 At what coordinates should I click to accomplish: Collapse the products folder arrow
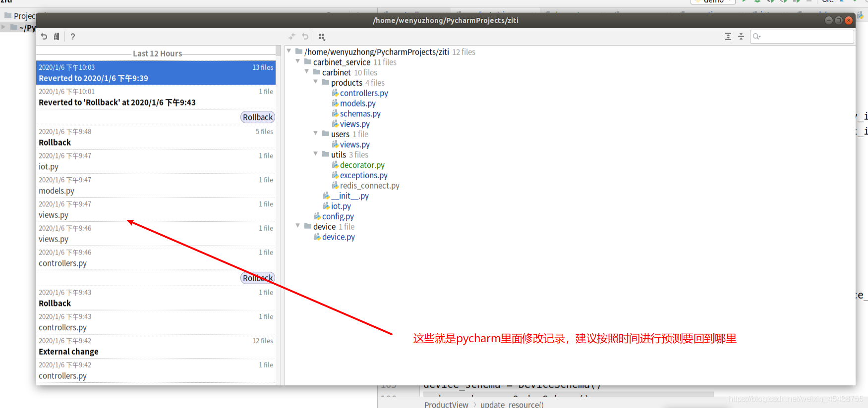[316, 82]
